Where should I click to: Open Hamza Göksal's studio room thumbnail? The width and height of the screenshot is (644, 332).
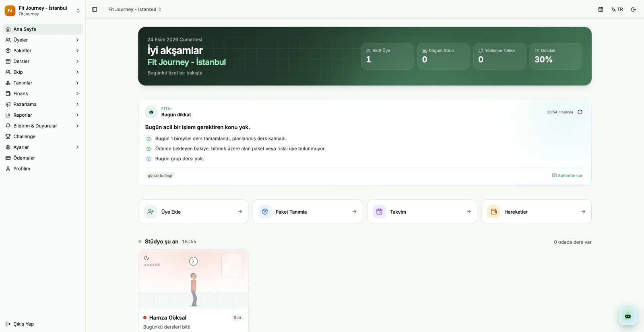tap(193, 280)
